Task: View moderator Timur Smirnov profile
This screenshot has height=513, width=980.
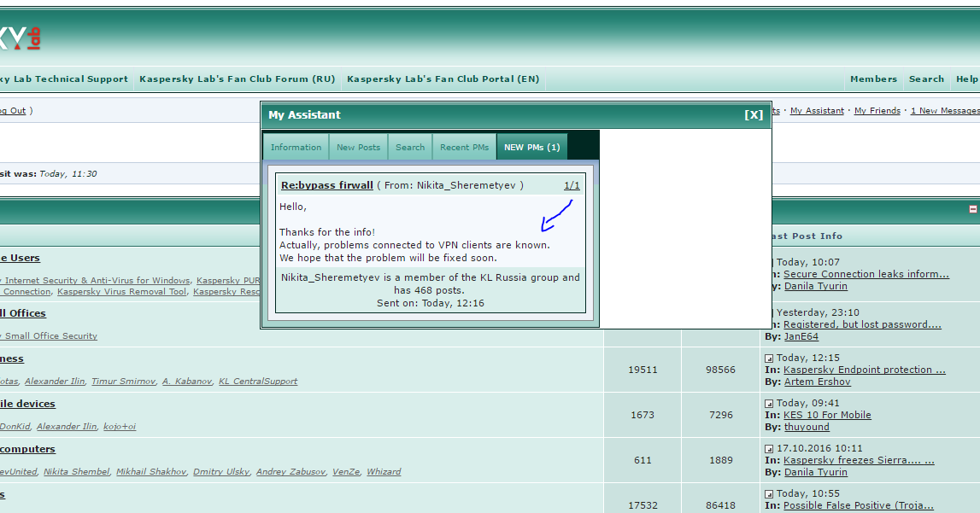Action: [123, 382]
